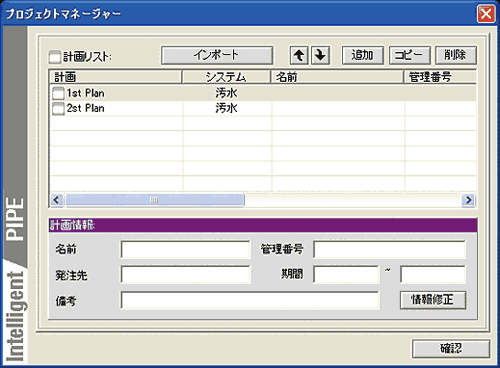
Task: Click the インポート button
Action: click(217, 55)
